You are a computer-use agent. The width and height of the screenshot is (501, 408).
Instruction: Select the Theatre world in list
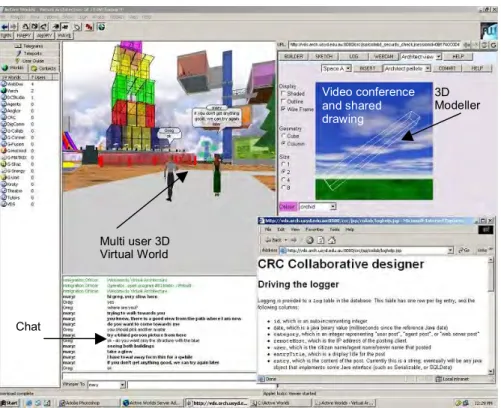12,191
